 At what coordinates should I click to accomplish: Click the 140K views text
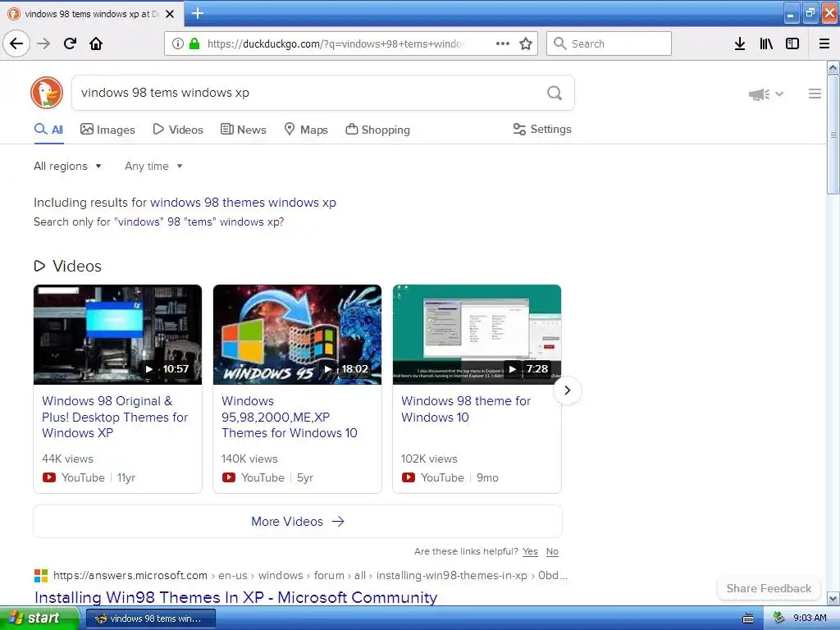coord(249,459)
